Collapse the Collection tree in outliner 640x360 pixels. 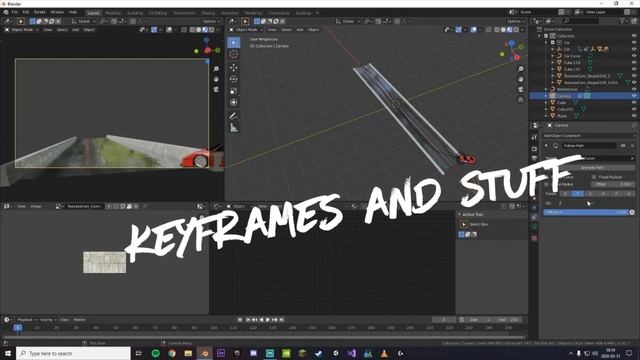[540, 36]
